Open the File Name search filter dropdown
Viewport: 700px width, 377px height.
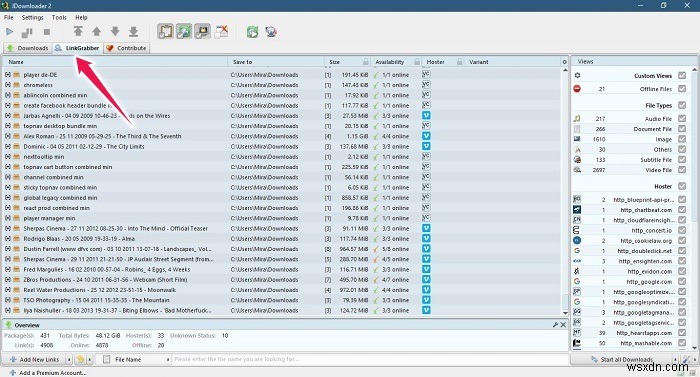pos(168,359)
